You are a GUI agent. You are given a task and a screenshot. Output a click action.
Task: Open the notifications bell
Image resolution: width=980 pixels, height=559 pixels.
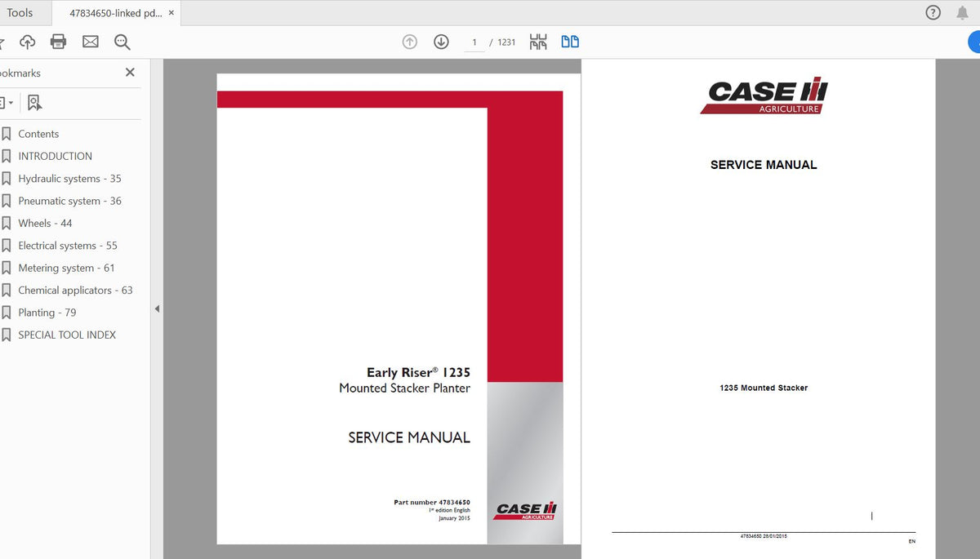(962, 12)
